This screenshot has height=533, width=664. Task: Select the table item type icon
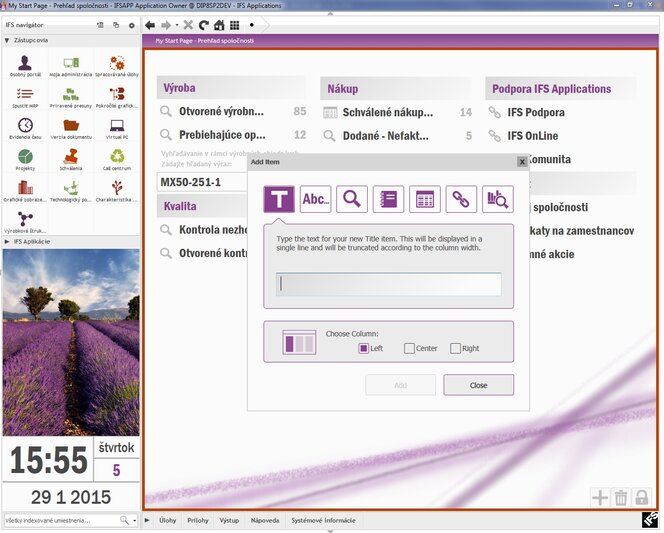pos(425,199)
